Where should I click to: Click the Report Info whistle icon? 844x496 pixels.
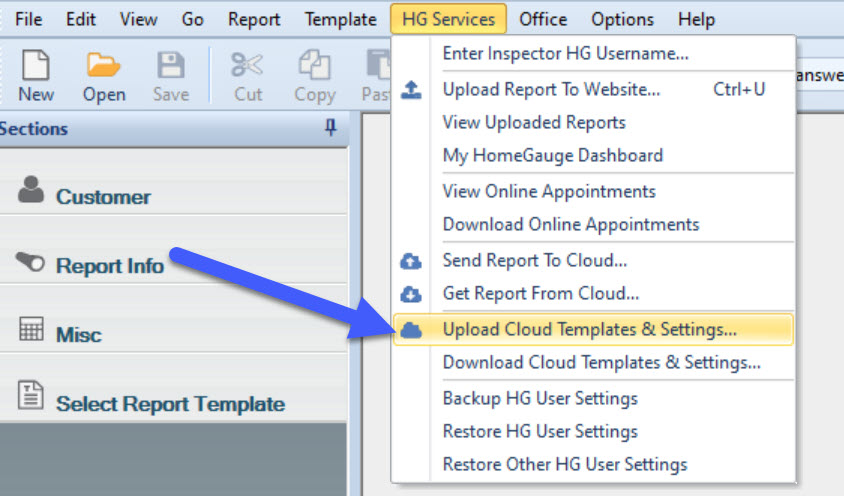tap(30, 262)
